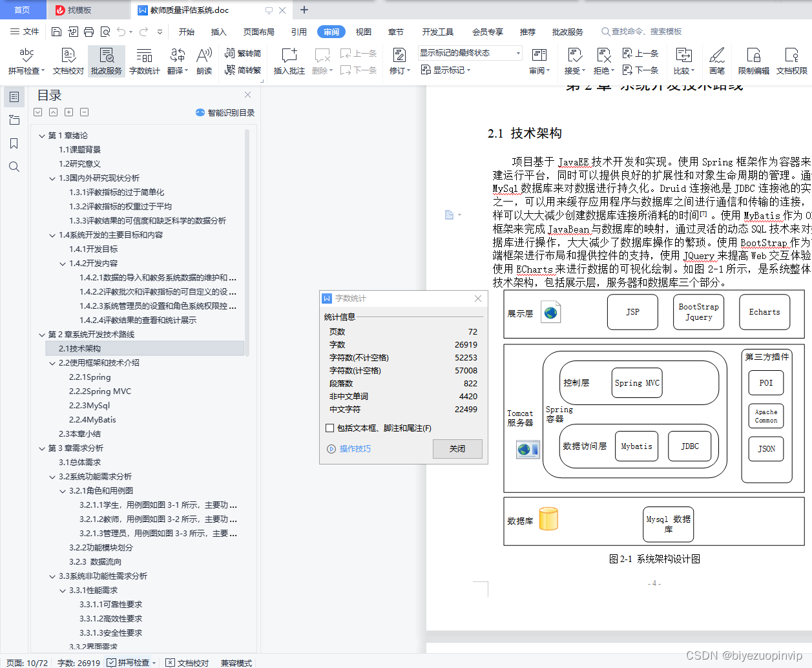Start read aloud (朗读)
This screenshot has height=668, width=812.
click(204, 61)
